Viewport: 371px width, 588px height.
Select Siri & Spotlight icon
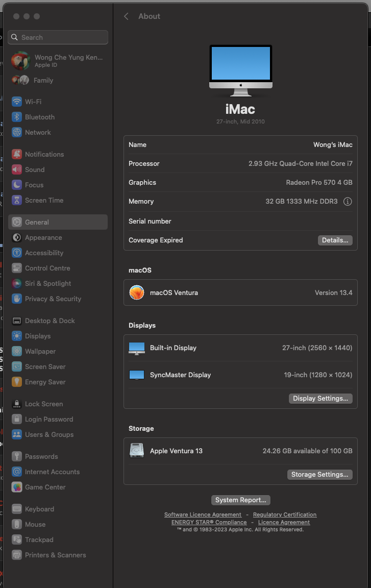(16, 283)
